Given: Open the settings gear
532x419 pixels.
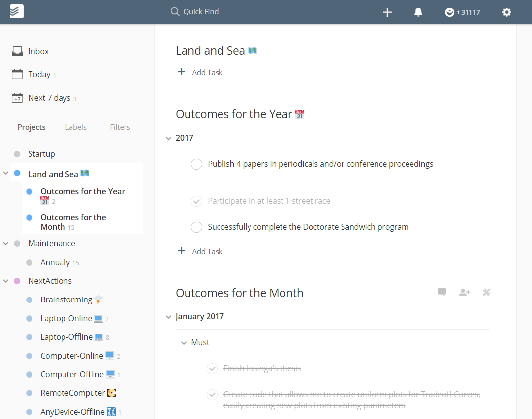Looking at the screenshot, I should click(506, 12).
